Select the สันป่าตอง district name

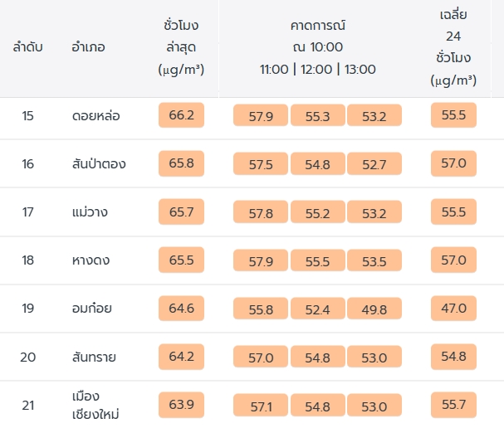(x=99, y=163)
